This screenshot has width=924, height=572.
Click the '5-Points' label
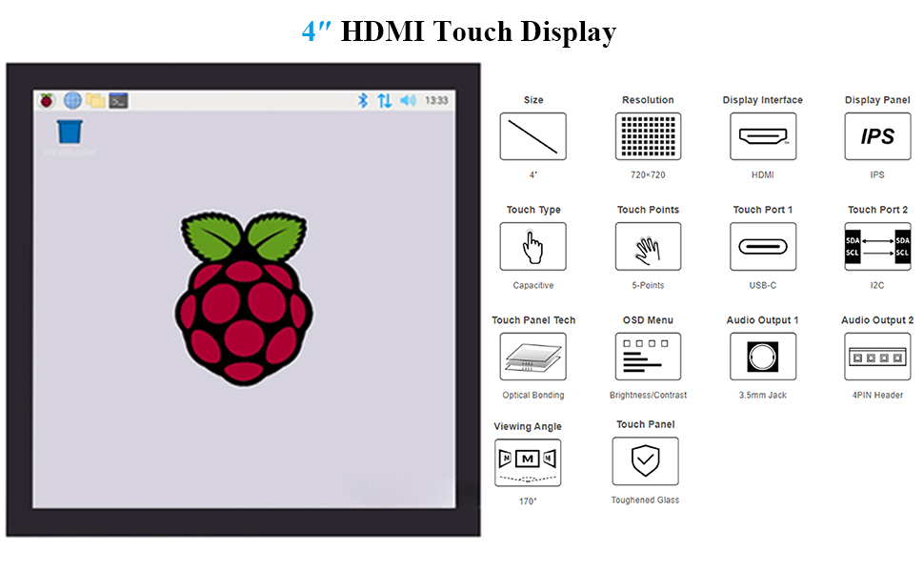[648, 285]
